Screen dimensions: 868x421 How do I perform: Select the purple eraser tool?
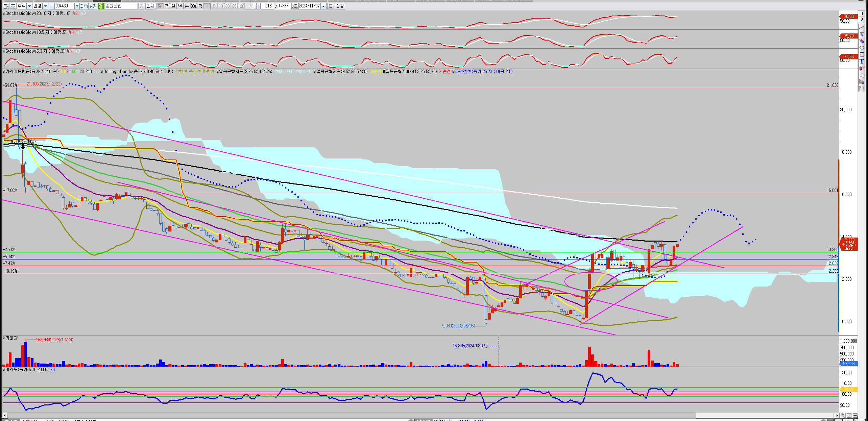click(x=862, y=41)
